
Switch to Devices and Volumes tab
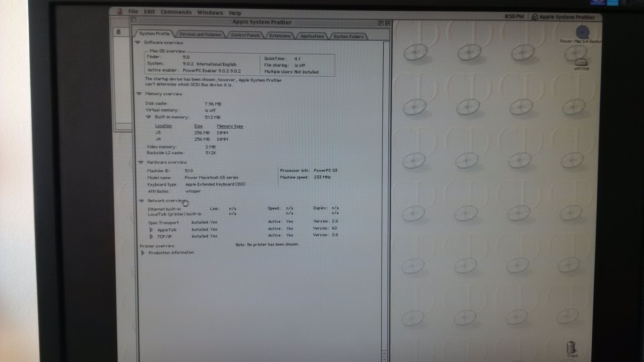click(200, 34)
